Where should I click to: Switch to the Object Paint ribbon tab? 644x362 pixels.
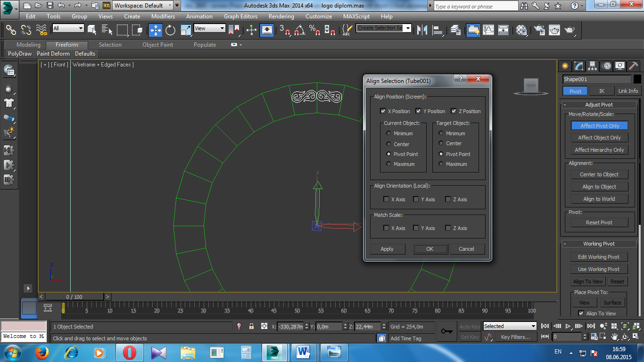(x=157, y=45)
